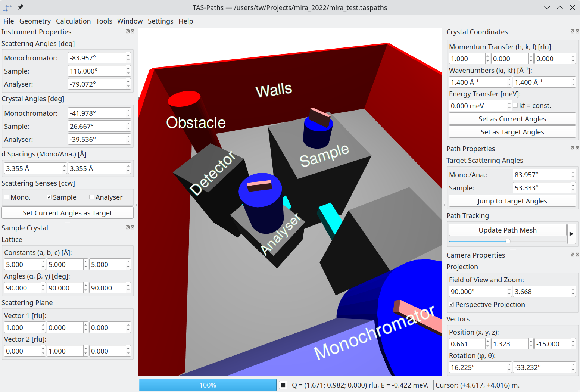This screenshot has height=392, width=580.
Task: Click Set Current Angles as Target
Action: [68, 213]
